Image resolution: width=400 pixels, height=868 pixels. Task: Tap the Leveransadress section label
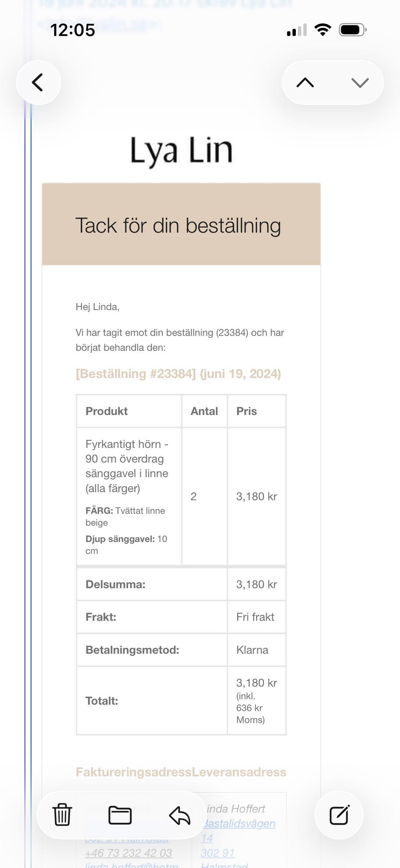click(239, 772)
